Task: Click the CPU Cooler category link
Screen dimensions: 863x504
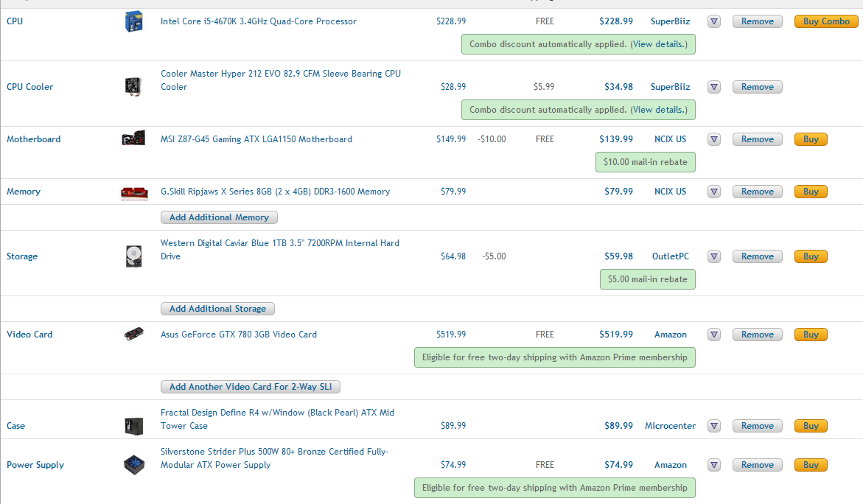Action: tap(29, 87)
